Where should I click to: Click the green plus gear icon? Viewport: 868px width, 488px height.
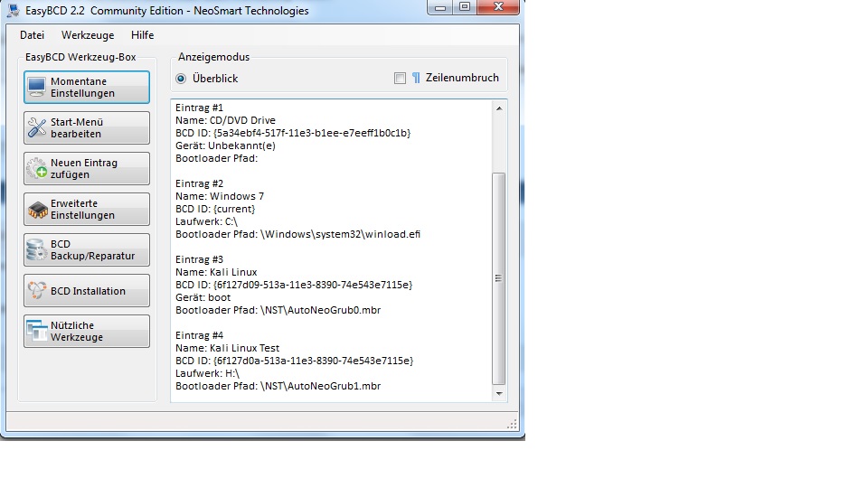click(37, 168)
